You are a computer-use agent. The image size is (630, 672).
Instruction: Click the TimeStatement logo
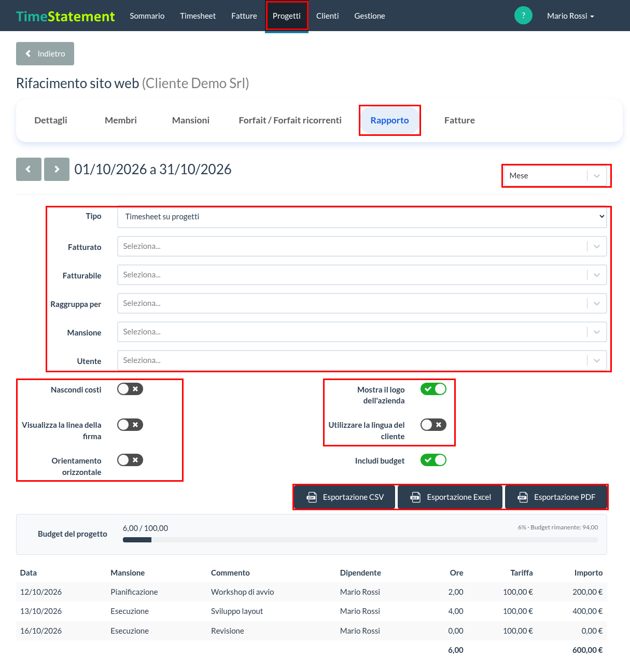(x=65, y=16)
